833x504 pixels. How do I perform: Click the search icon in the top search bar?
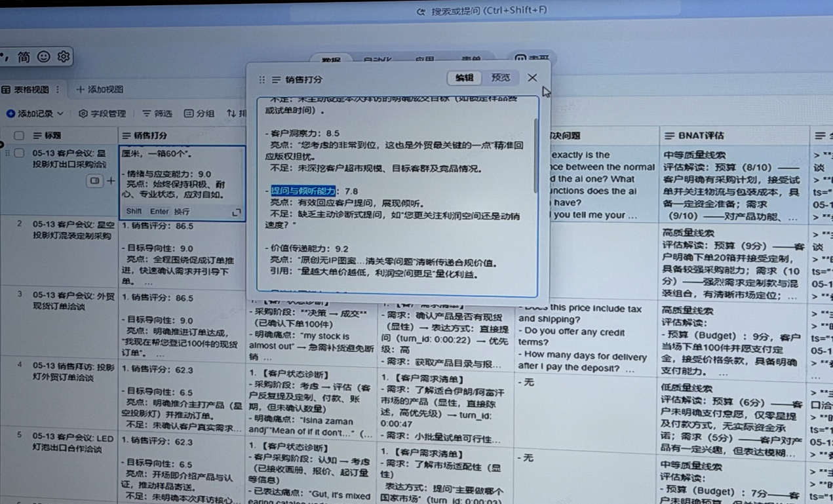pos(421,12)
